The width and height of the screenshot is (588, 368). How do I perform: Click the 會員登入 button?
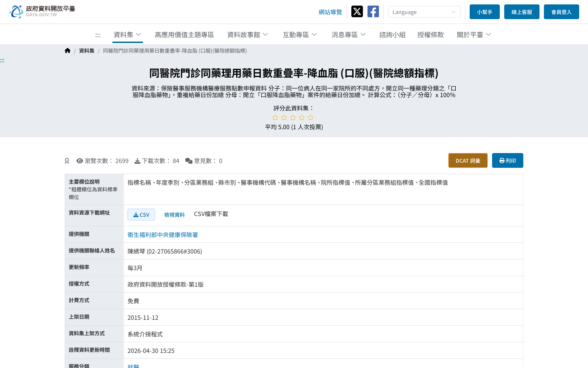[x=562, y=12]
